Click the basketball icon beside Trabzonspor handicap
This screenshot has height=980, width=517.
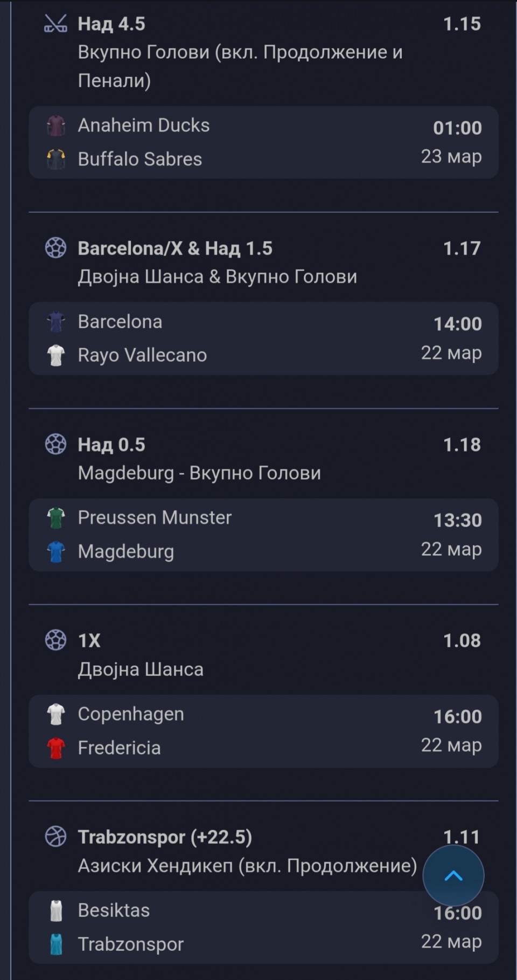click(55, 837)
